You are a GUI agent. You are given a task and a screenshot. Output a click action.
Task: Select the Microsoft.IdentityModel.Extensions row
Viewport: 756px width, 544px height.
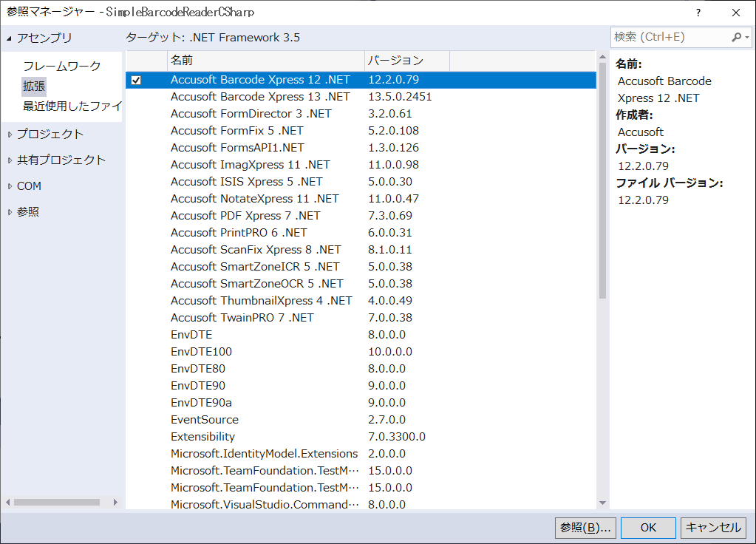361,454
